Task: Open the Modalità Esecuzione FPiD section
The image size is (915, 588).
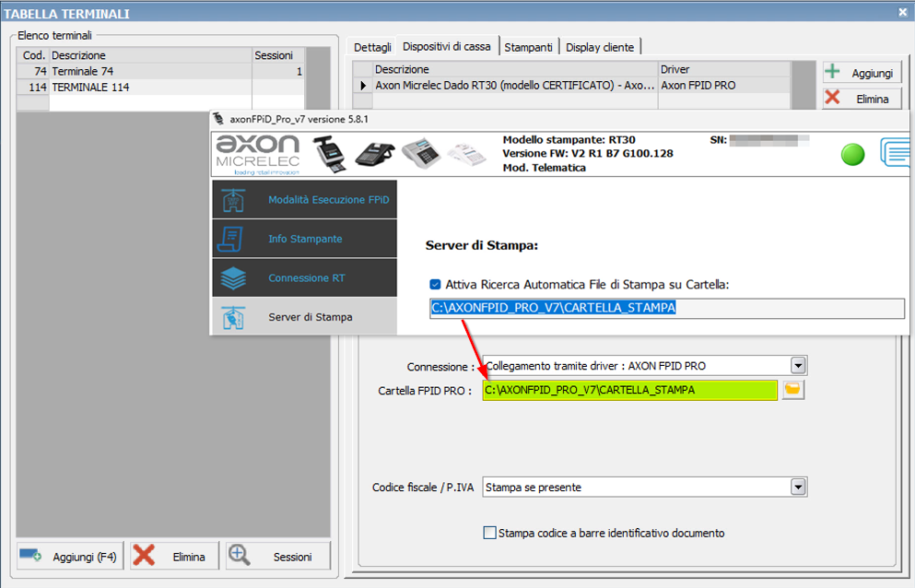Action: click(x=304, y=200)
